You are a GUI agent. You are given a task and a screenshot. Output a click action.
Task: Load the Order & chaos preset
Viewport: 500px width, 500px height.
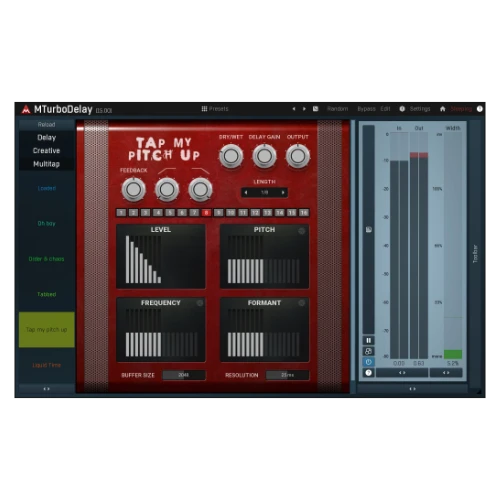[x=46, y=259]
